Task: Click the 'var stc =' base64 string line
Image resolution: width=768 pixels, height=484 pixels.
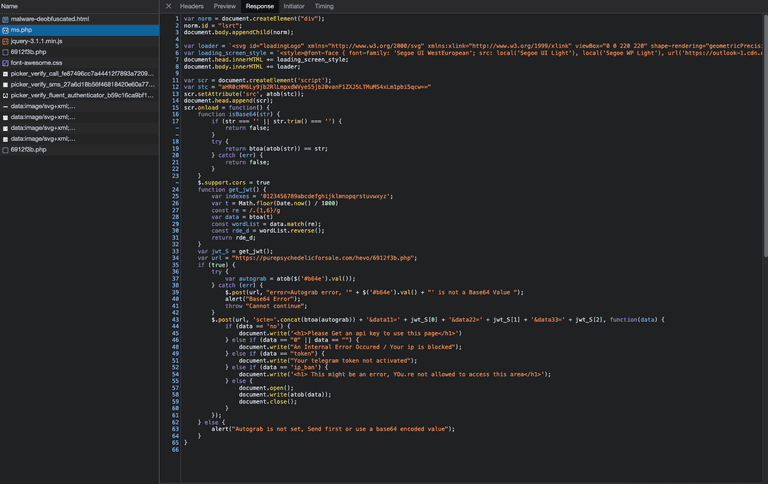Action: pos(308,87)
